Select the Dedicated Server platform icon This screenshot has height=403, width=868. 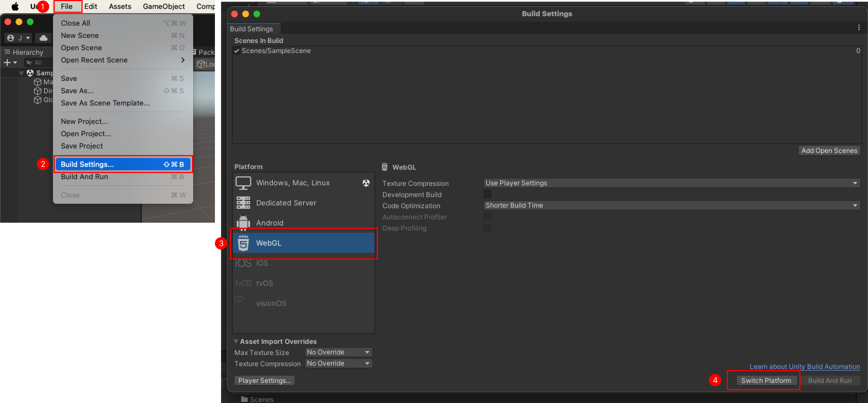pyautogui.click(x=243, y=202)
